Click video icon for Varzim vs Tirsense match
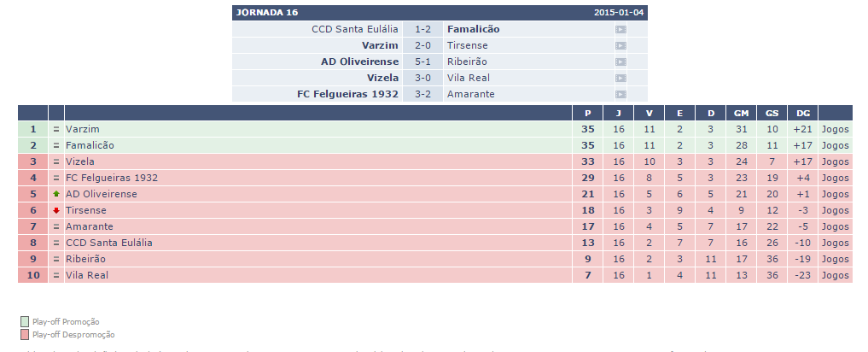 click(x=620, y=45)
